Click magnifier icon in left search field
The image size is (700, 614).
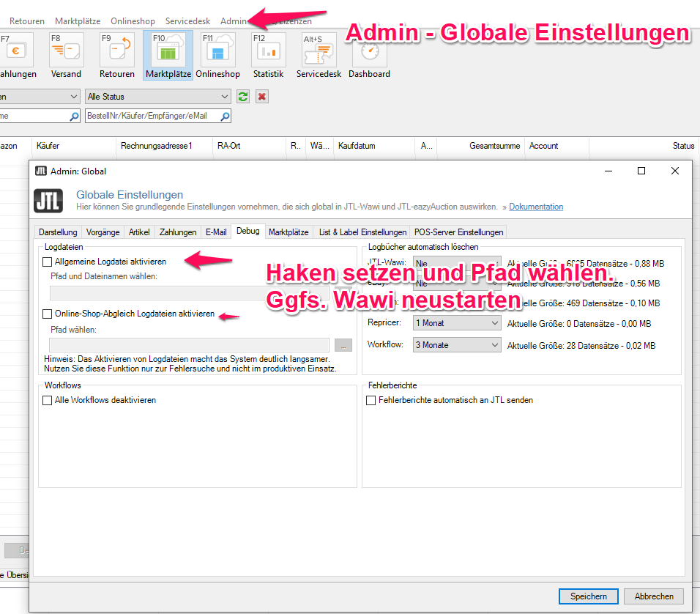click(74, 116)
